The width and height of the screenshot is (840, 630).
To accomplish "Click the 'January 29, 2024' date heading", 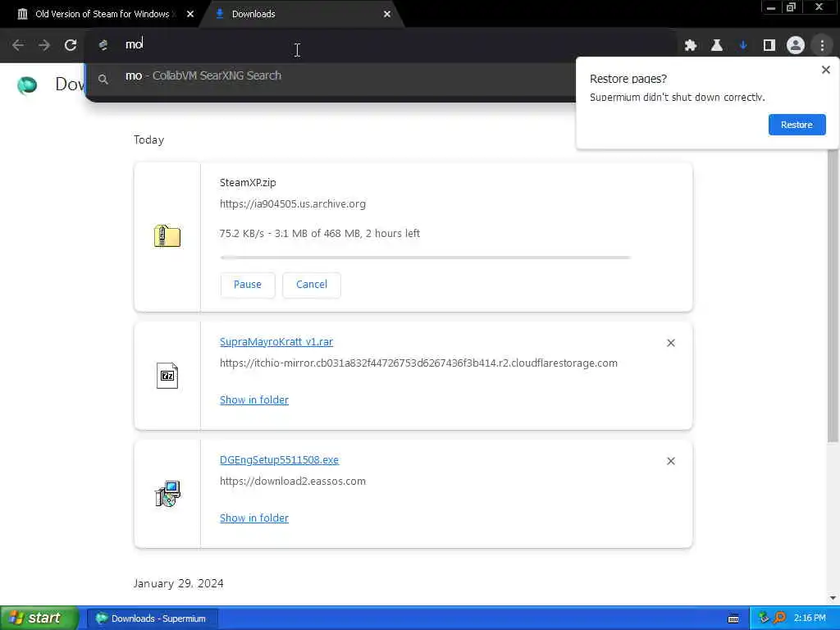I will tap(178, 583).
